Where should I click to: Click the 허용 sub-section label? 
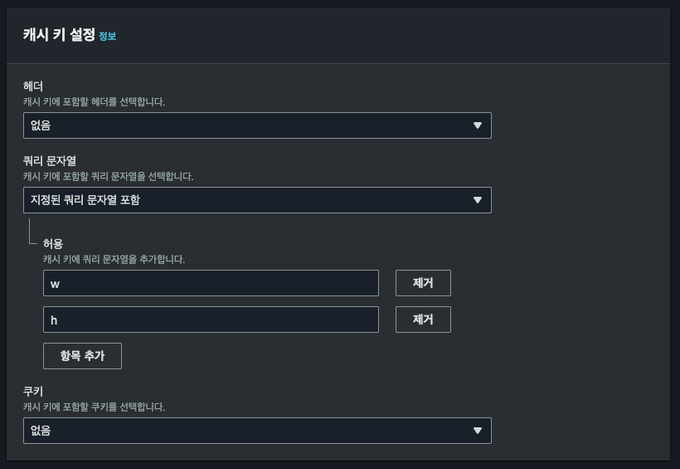pyautogui.click(x=54, y=243)
